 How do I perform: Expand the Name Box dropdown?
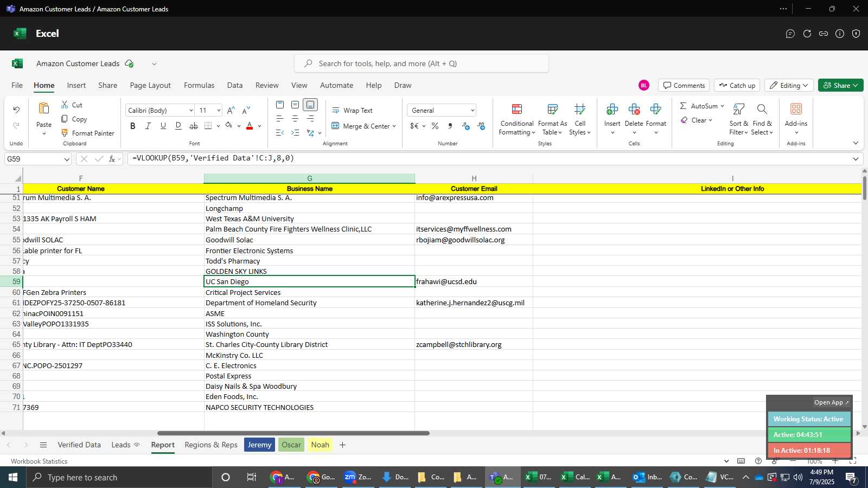(x=67, y=159)
